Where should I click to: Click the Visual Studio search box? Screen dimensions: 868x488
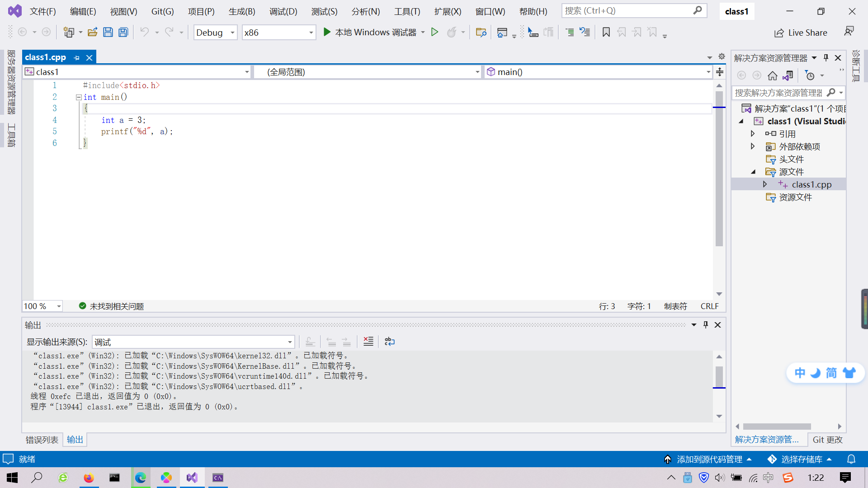coord(628,10)
